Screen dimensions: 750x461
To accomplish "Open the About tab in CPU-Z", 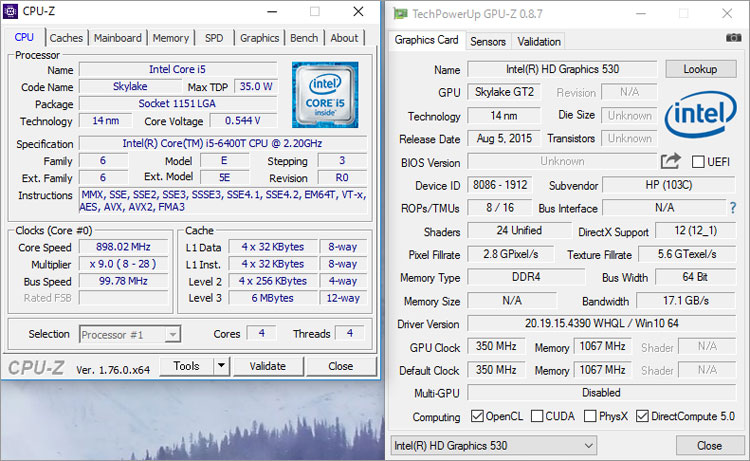I will [x=344, y=38].
